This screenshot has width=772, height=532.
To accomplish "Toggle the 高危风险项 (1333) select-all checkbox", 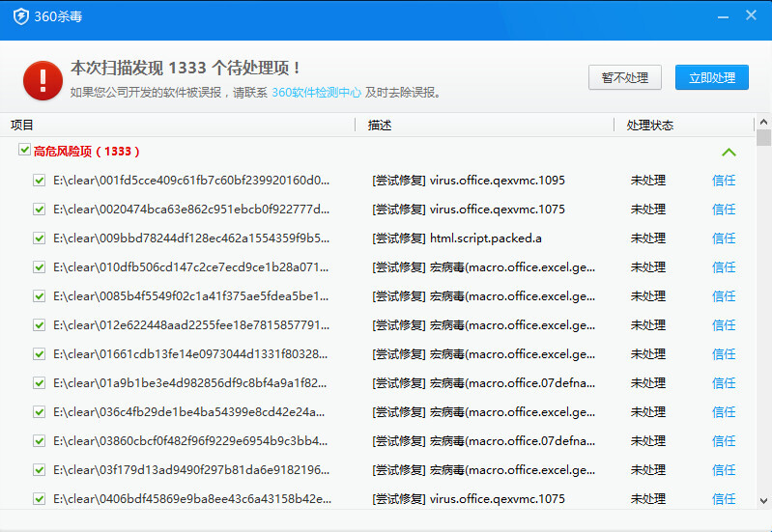I will 24,151.
